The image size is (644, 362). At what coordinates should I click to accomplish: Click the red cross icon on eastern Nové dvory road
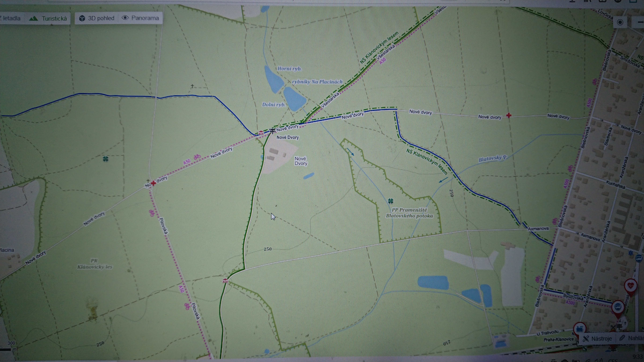[x=509, y=115]
